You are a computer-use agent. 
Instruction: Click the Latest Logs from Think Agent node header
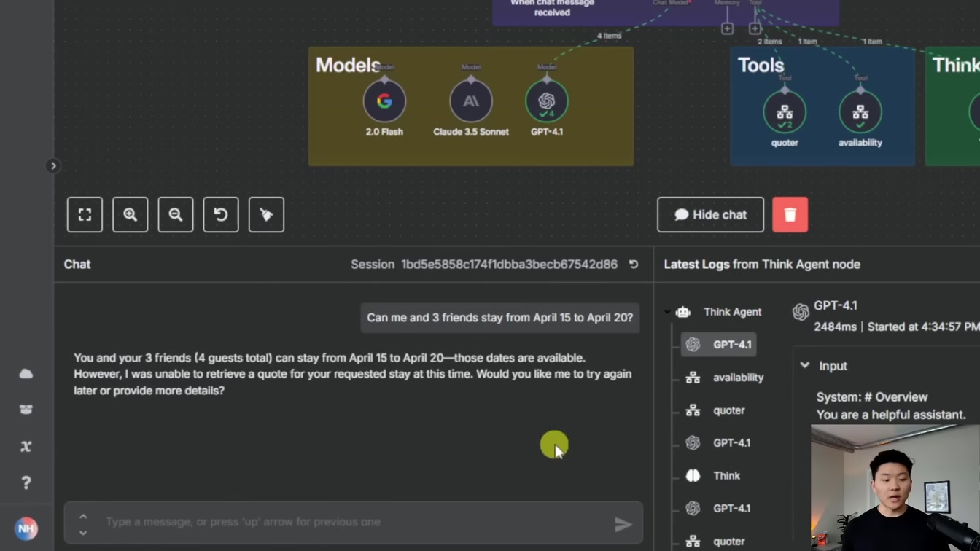click(x=762, y=265)
